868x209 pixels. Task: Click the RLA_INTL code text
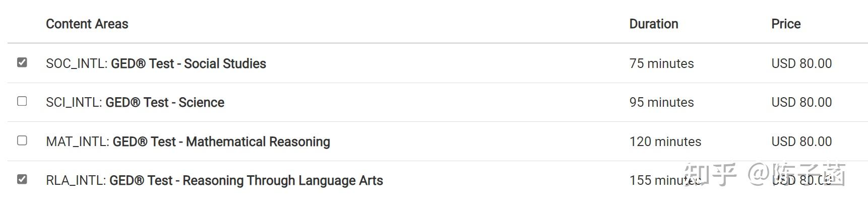tap(76, 180)
